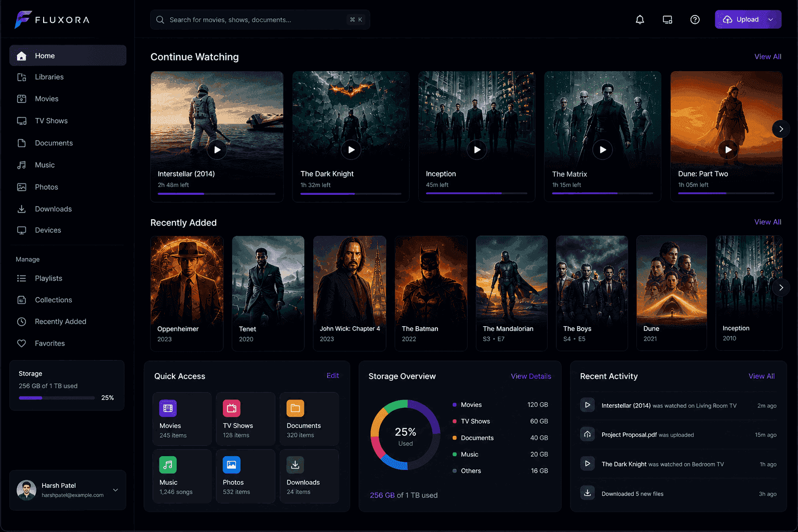
Task: Expand Harsh Patel account menu
Action: [115, 490]
